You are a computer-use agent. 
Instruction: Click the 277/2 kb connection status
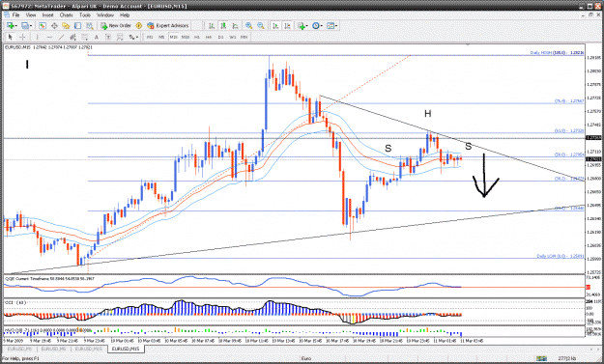(x=567, y=358)
